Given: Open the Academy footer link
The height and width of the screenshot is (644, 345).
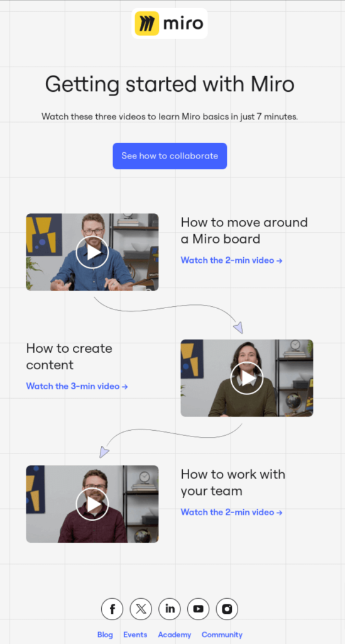Looking at the screenshot, I should 175,635.
